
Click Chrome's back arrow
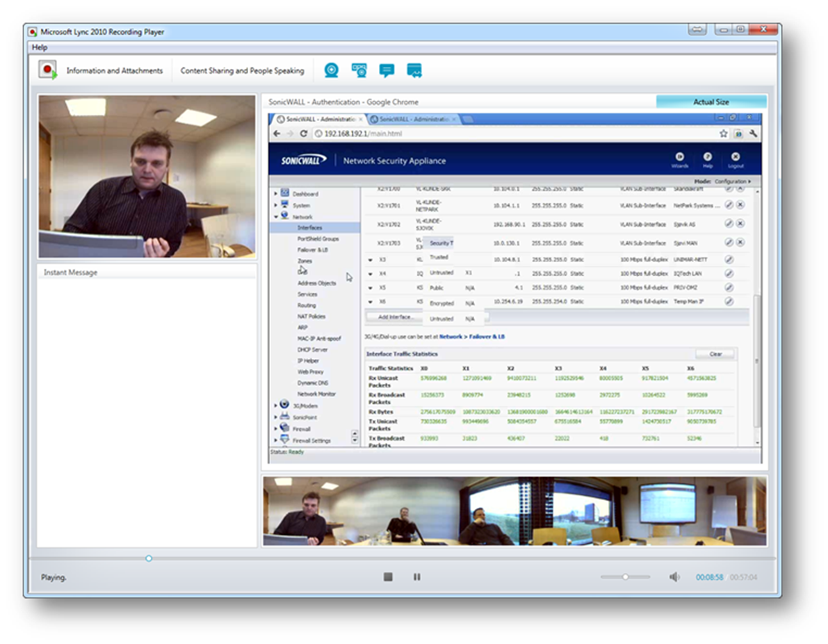277,134
